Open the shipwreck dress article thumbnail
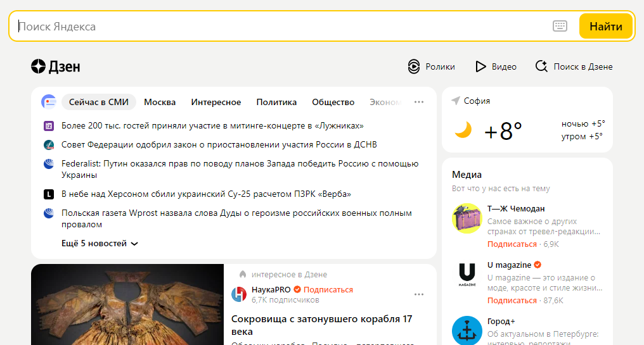 click(127, 304)
